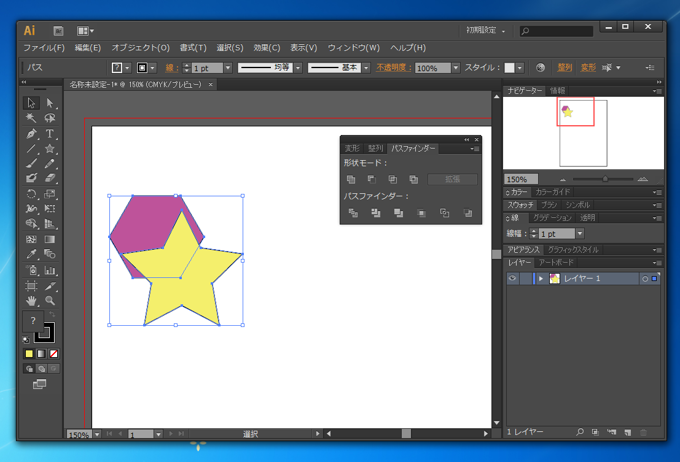
Task: Click the search field in the title bar
Action: tap(556, 31)
